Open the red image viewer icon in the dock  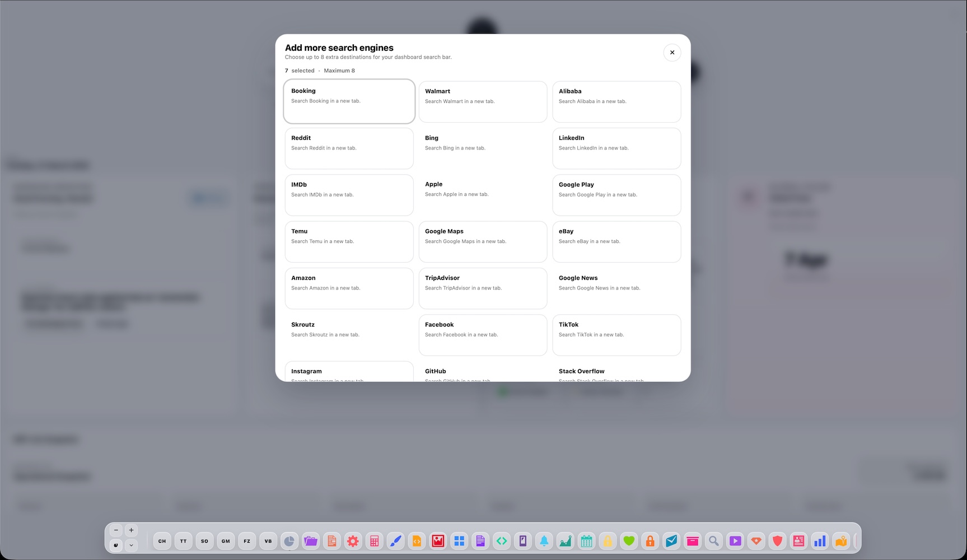(x=438, y=541)
